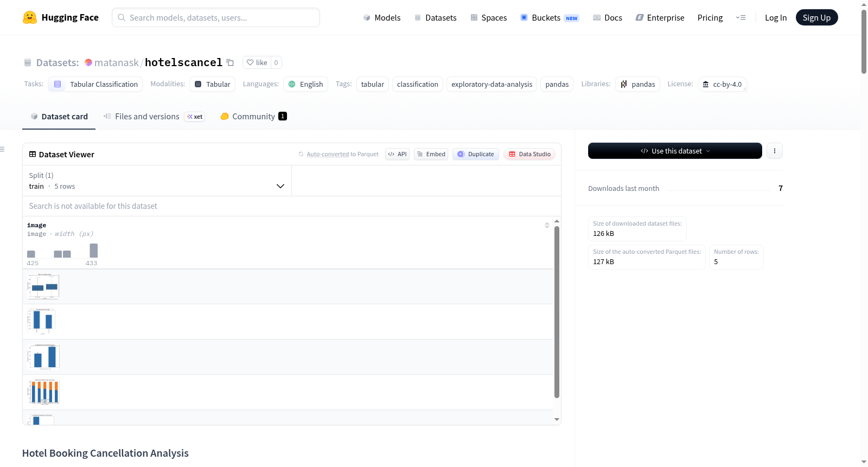Click the Duplicate button
This screenshot has width=868, height=467.
point(476,154)
